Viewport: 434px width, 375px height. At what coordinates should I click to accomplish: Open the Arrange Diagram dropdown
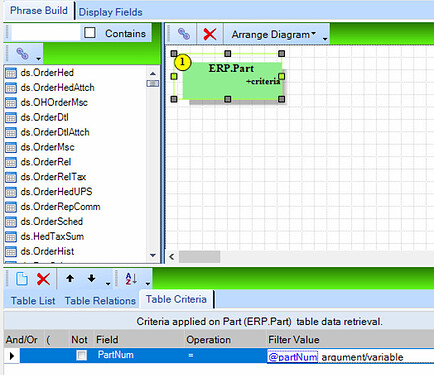click(274, 34)
